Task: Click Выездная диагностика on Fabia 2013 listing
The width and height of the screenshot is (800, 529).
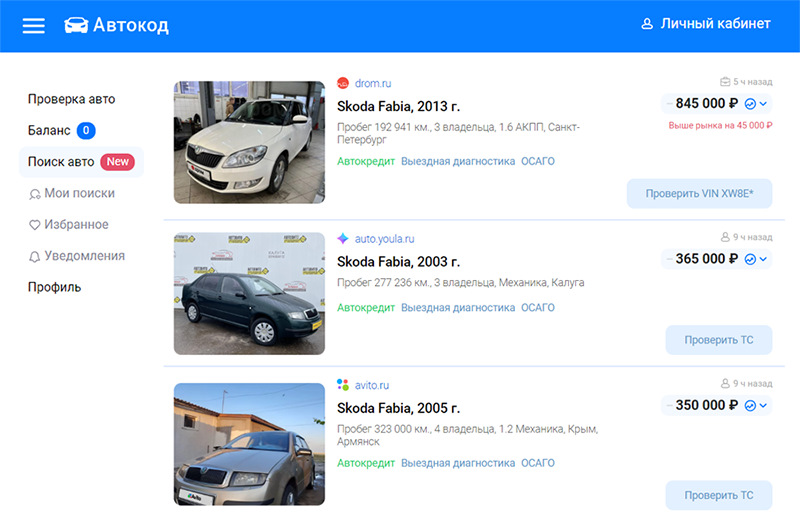Action: pos(458,161)
